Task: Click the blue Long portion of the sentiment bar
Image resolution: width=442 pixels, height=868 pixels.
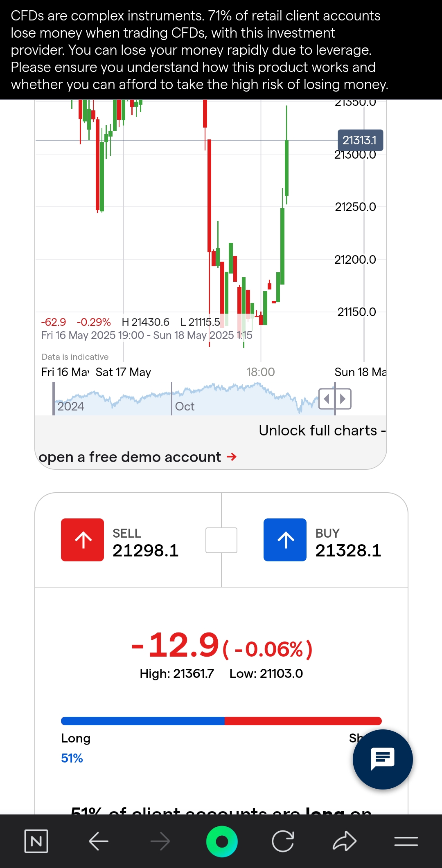Action: pyautogui.click(x=142, y=721)
